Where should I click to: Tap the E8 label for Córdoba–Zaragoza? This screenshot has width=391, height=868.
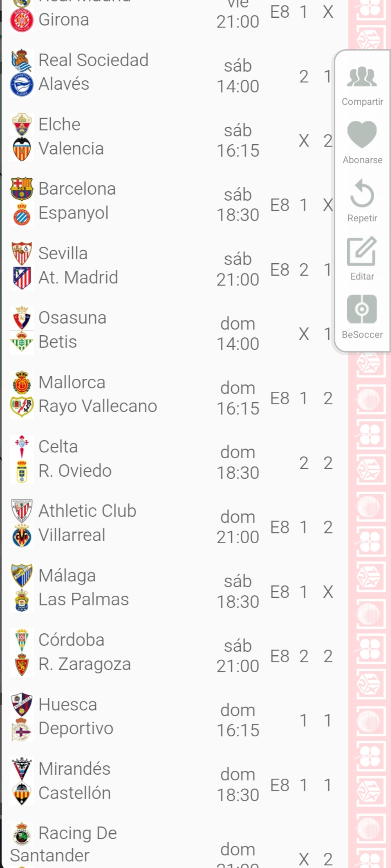(280, 656)
